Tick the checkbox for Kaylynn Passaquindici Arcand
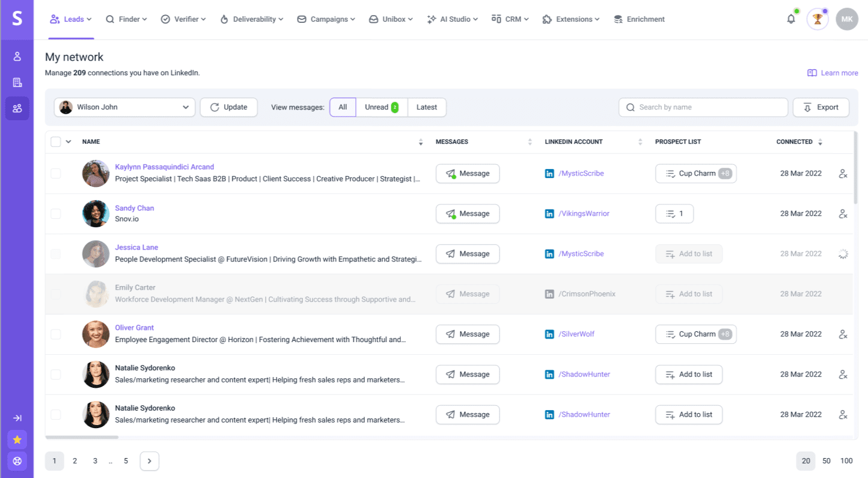Screen dimensions: 868x478 tap(56, 174)
